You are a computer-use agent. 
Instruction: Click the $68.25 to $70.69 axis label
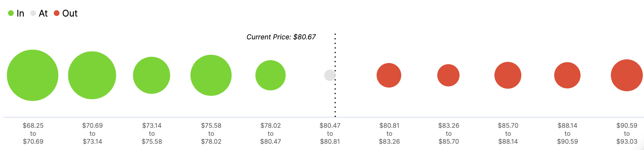[x=33, y=133]
